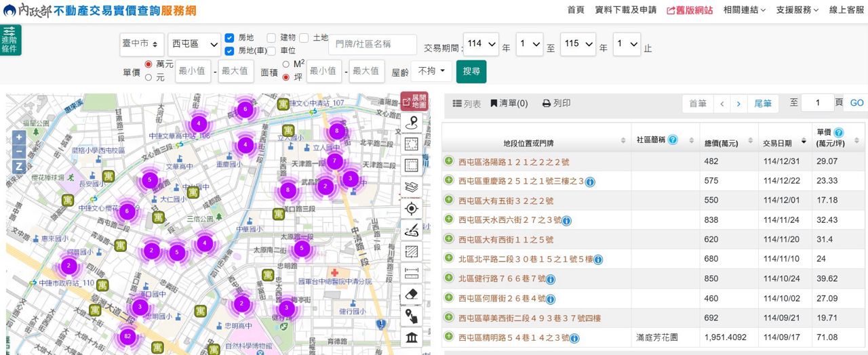Open the 屋齡 不拘 dropdown
Viewport: 868px width, 355px height.
click(431, 70)
